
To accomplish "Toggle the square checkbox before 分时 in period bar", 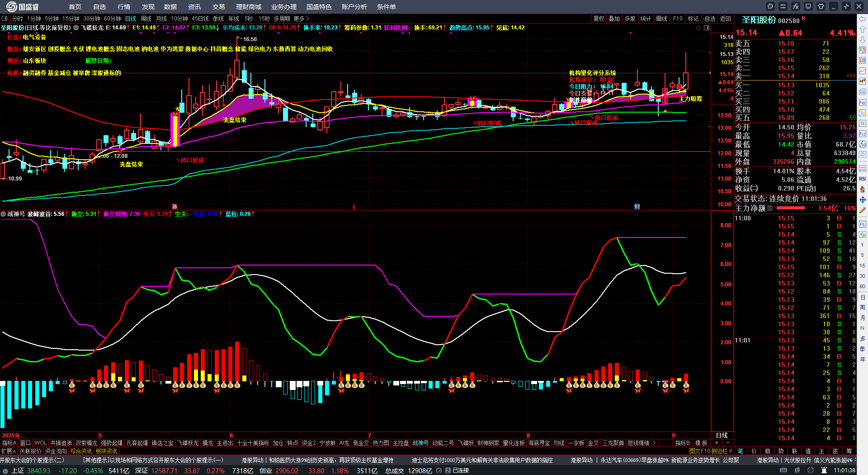I will click(5, 19).
